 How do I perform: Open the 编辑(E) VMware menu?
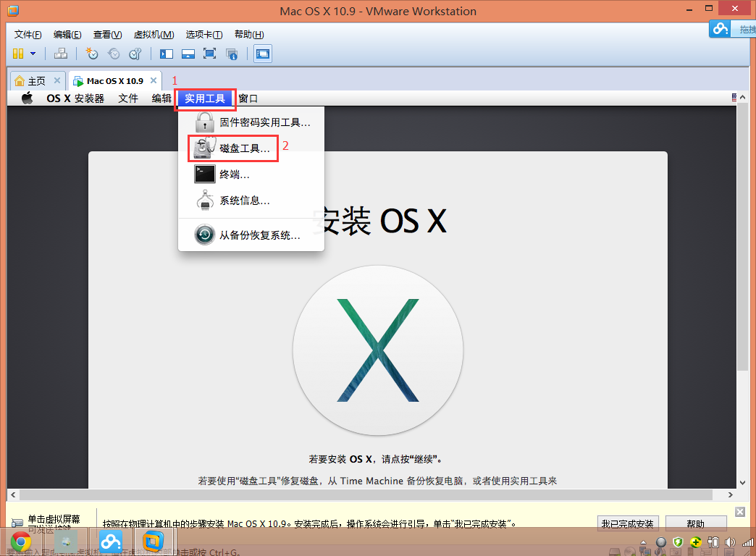(67, 35)
